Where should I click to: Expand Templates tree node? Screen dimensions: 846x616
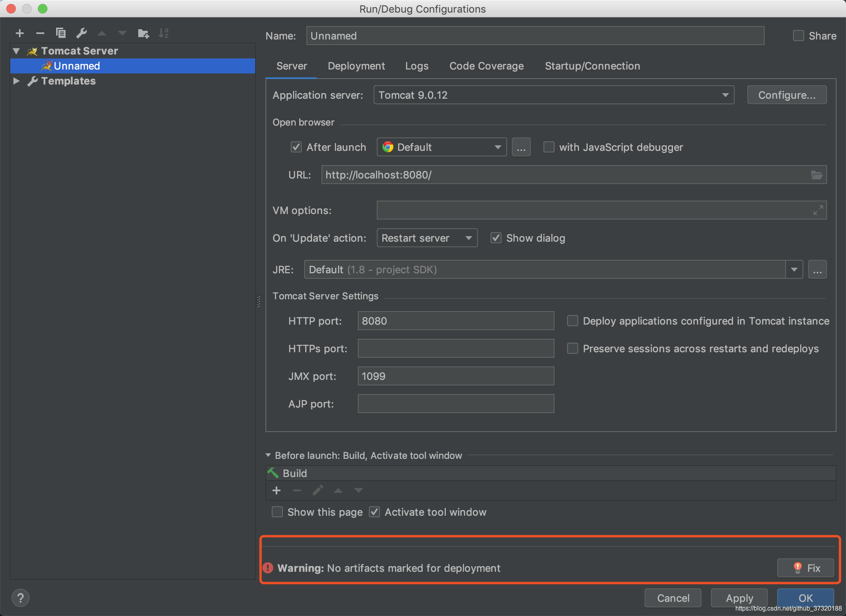click(16, 81)
